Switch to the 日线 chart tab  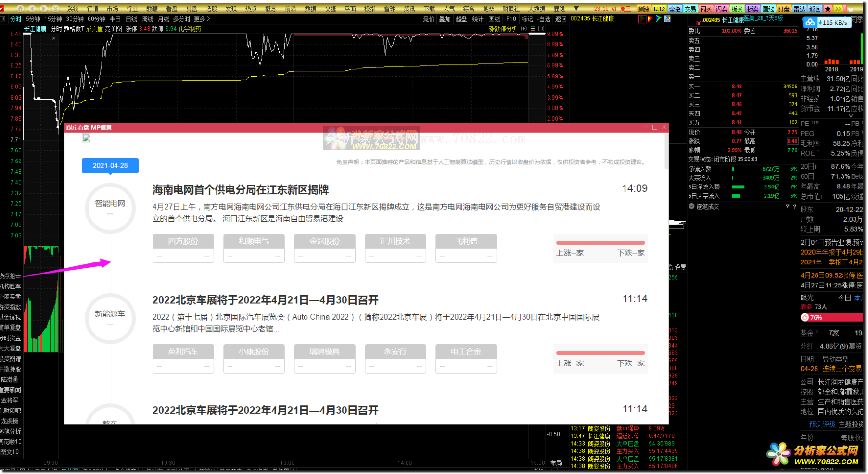tap(131, 19)
